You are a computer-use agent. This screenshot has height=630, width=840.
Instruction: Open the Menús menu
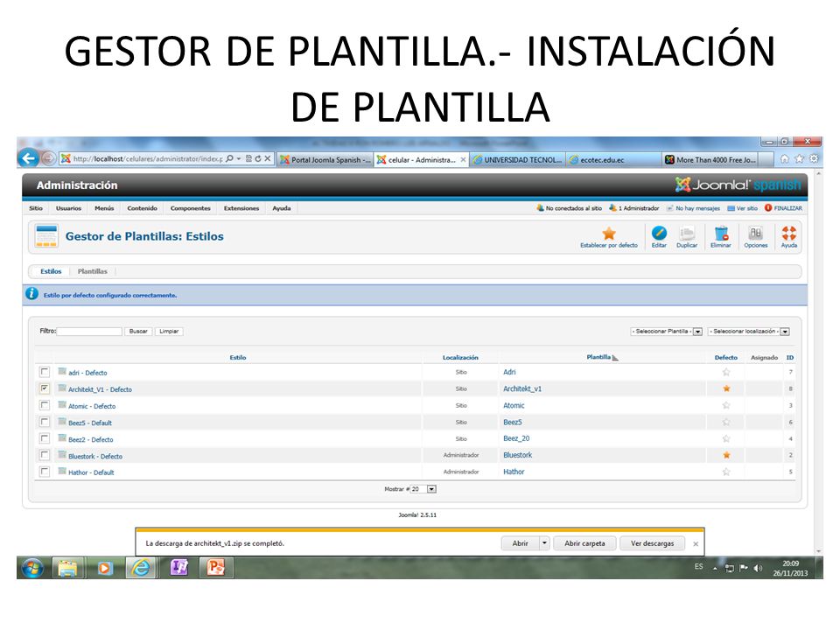(x=104, y=208)
